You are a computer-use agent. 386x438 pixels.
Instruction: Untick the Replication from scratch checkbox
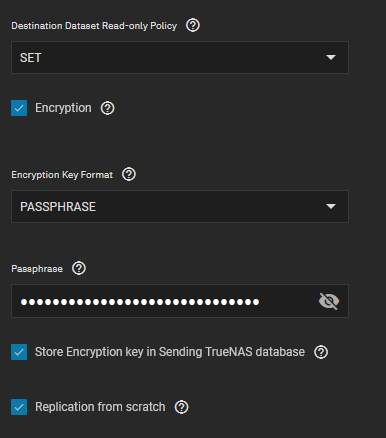19,407
